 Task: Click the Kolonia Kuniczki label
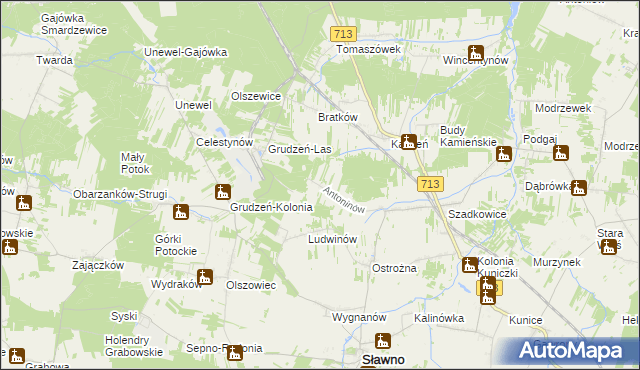tap(498, 267)
